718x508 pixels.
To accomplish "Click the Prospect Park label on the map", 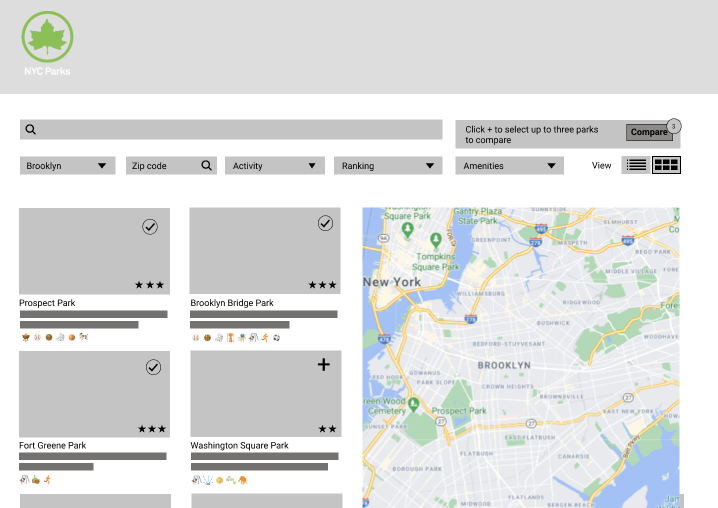I will click(x=459, y=411).
